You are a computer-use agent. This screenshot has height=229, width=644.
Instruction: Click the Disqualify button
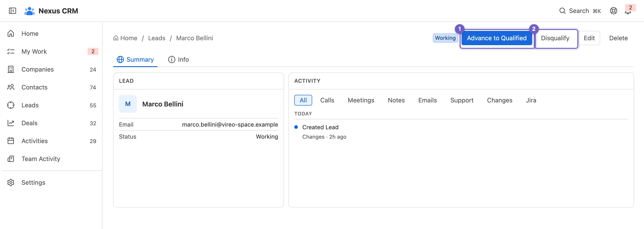click(555, 38)
